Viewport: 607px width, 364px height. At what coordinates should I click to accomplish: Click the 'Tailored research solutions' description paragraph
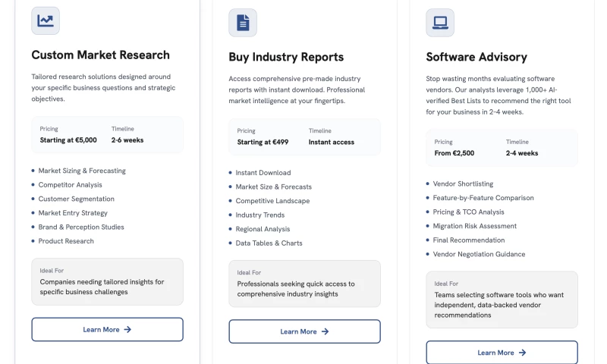tap(103, 88)
